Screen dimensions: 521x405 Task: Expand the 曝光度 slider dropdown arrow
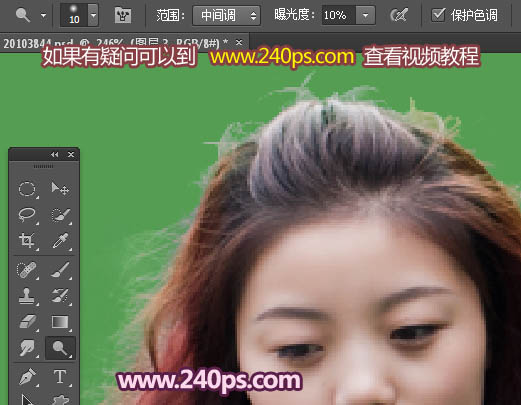pyautogui.click(x=366, y=15)
